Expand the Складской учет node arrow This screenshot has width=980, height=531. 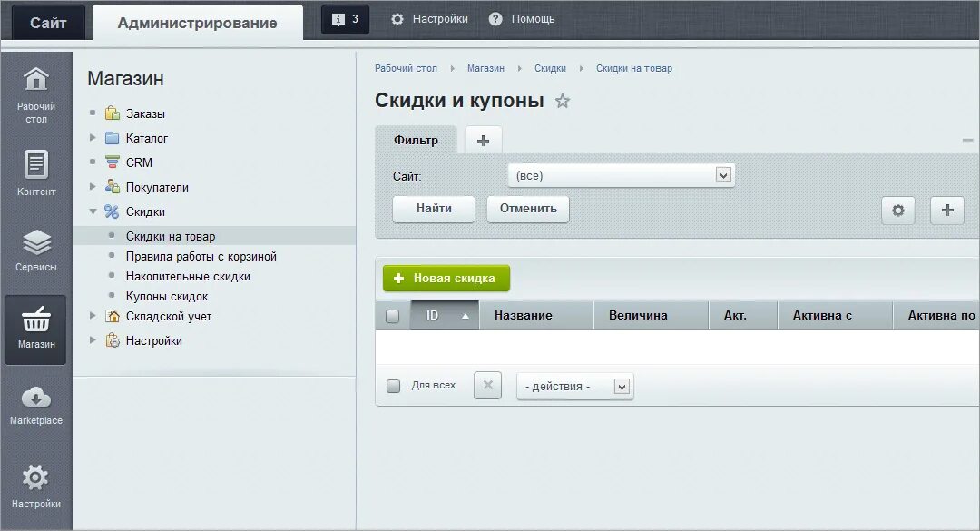point(93,316)
